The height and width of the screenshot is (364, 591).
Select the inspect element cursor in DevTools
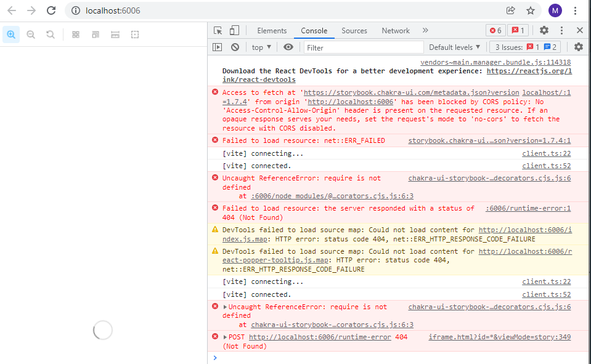point(218,30)
